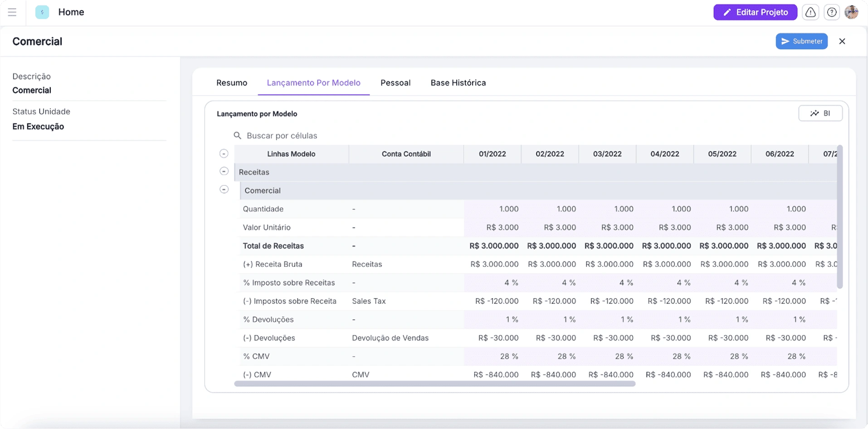This screenshot has height=429, width=868.
Task: Open the Base Histórica tab
Action: click(x=458, y=83)
